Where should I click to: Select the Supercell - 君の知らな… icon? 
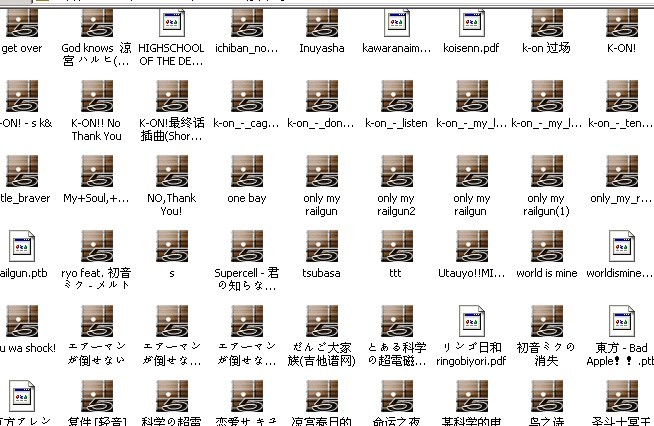(247, 246)
